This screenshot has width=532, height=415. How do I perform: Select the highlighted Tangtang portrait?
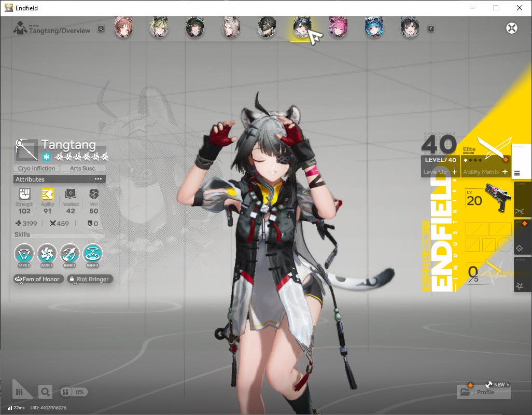point(302,27)
